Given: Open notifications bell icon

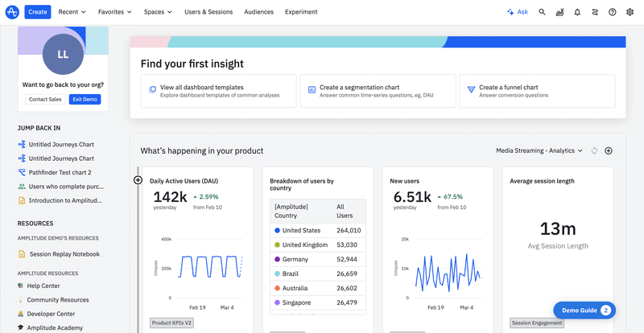Looking at the screenshot, I should coord(577,12).
